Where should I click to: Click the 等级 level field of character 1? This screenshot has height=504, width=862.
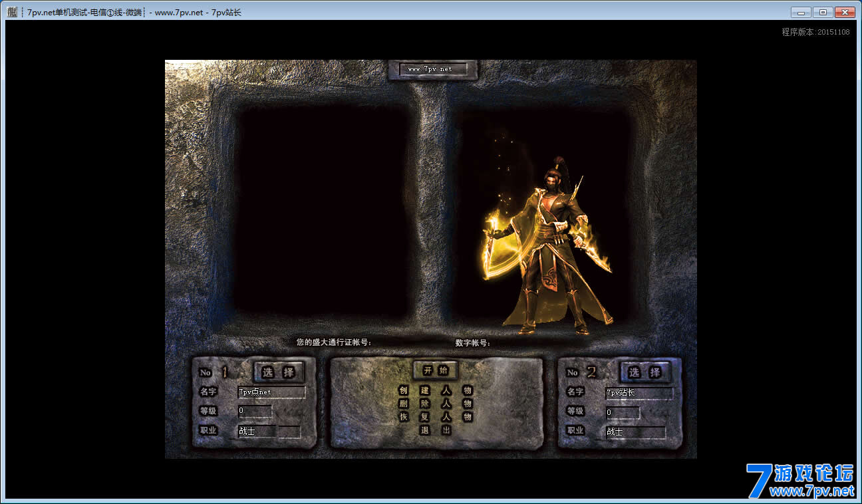(x=255, y=412)
